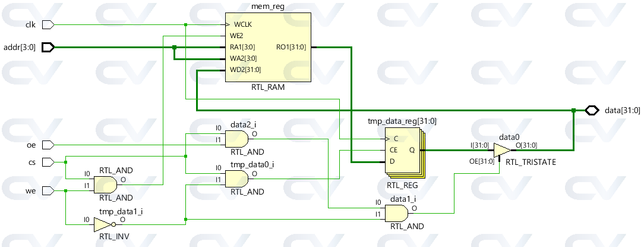Click the WD2[31:0] pin label

(245, 70)
